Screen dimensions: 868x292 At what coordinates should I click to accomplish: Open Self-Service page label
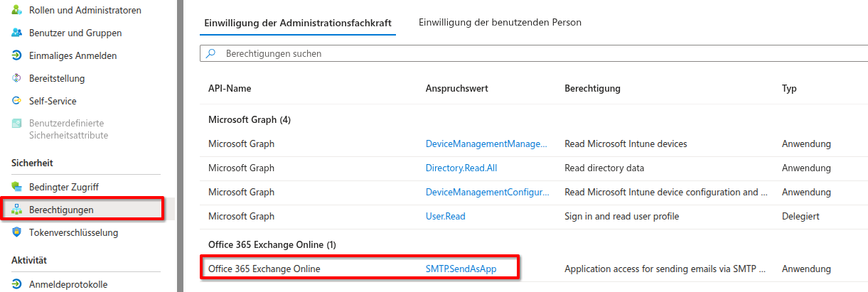tap(53, 102)
